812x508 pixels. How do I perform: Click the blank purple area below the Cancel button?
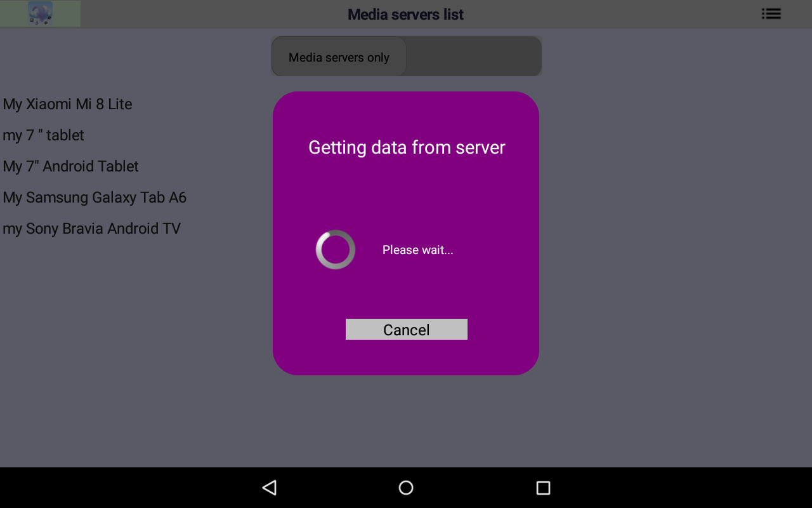[x=406, y=357]
